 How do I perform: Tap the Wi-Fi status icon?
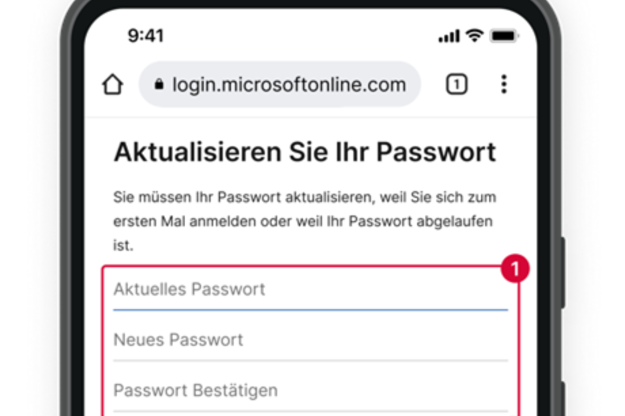click(x=474, y=36)
